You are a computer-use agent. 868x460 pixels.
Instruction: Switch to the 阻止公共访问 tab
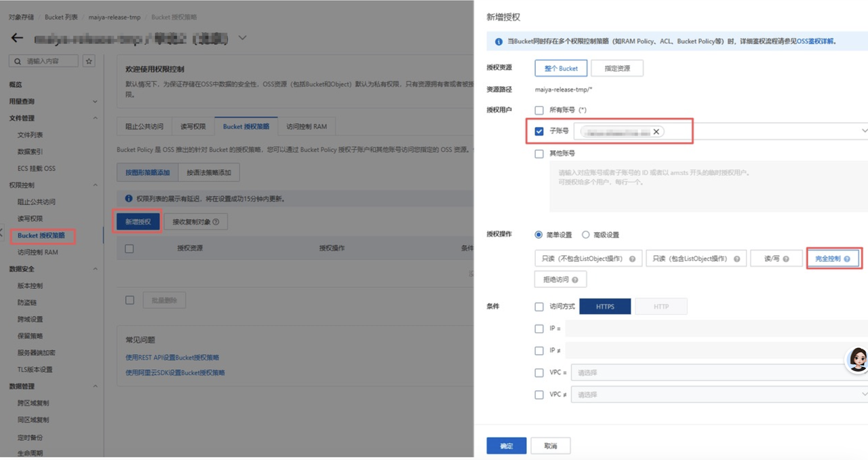[x=144, y=126]
